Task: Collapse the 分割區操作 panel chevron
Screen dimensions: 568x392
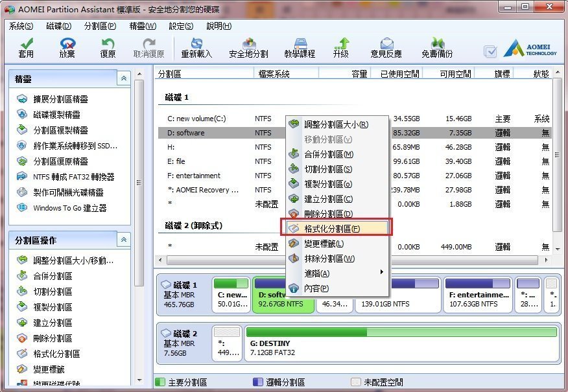Action: 124,240
